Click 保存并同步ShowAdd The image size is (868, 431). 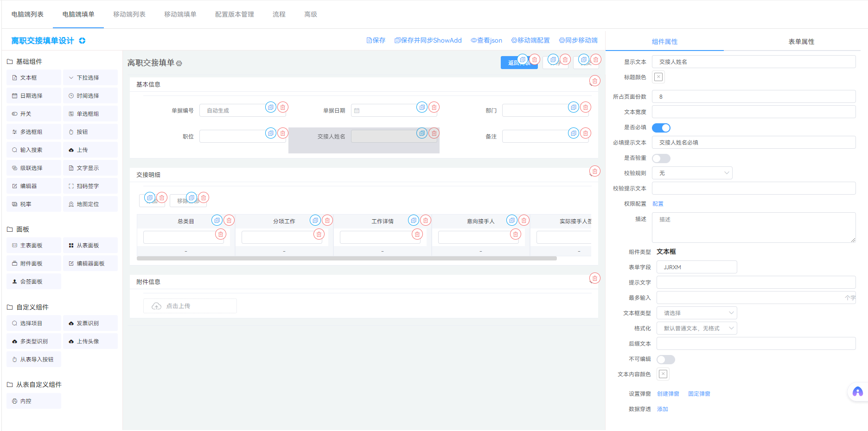click(x=428, y=40)
